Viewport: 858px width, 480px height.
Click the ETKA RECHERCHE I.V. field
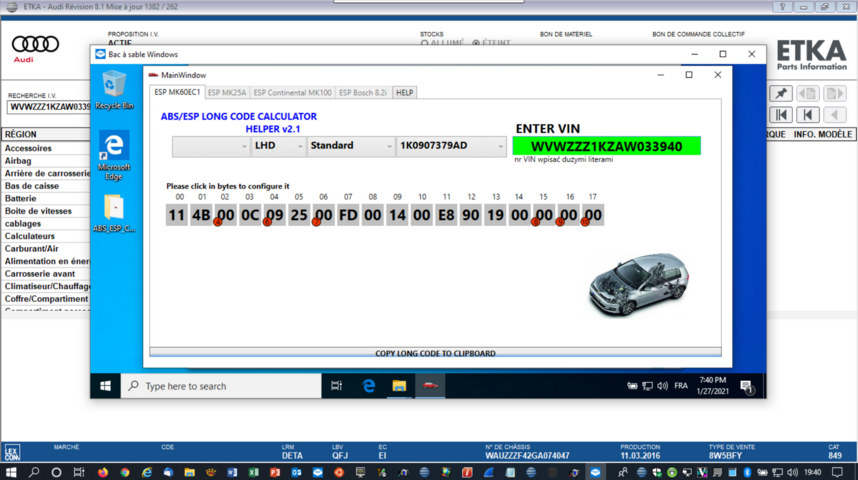49,107
